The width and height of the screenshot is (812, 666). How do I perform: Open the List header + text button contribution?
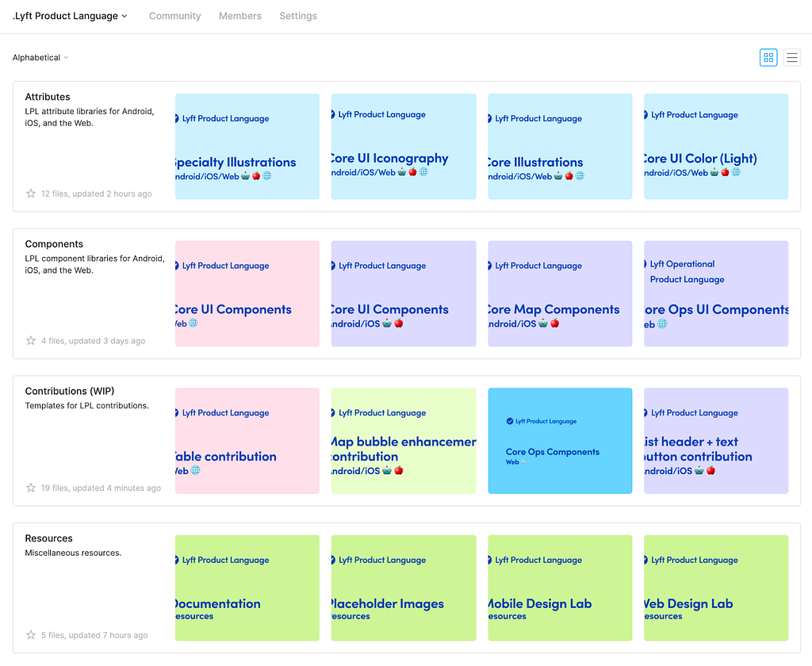pyautogui.click(x=716, y=441)
